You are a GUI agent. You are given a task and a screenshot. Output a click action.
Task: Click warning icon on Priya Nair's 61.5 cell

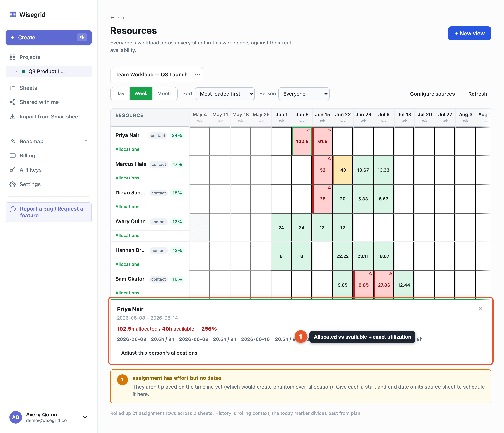point(329,130)
